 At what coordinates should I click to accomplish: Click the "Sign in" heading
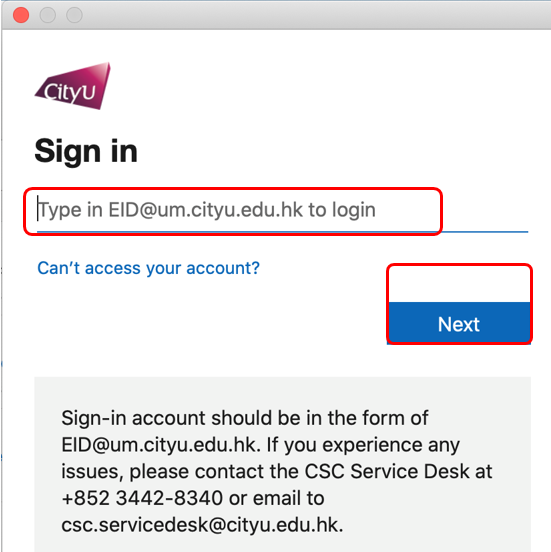[86, 151]
